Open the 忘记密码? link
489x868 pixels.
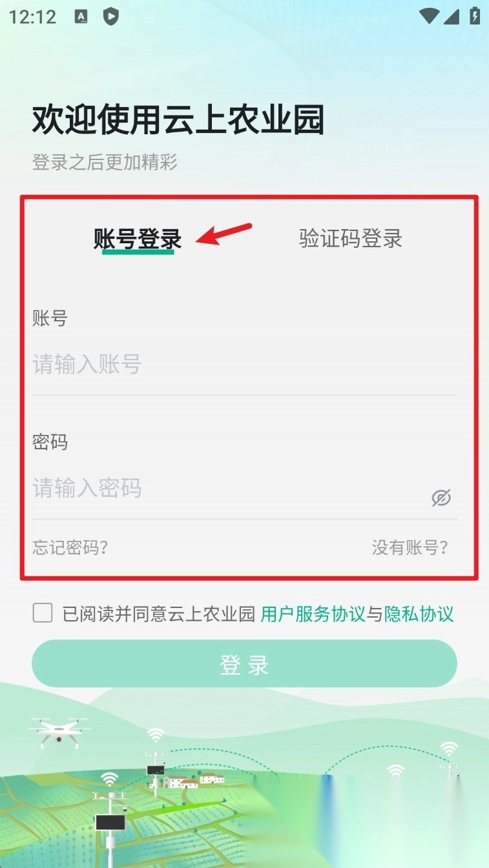coord(70,548)
